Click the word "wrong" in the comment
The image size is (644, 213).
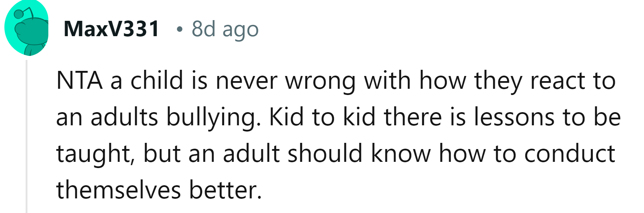pyautogui.click(x=320, y=81)
